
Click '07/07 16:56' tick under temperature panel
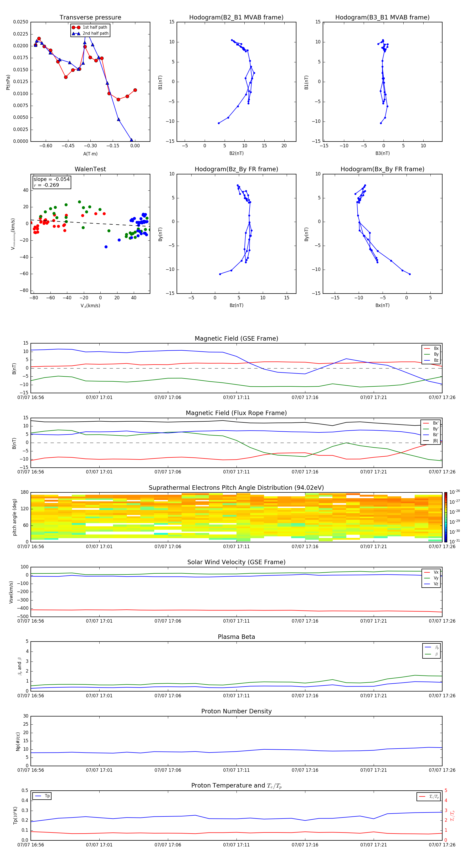[31, 845]
